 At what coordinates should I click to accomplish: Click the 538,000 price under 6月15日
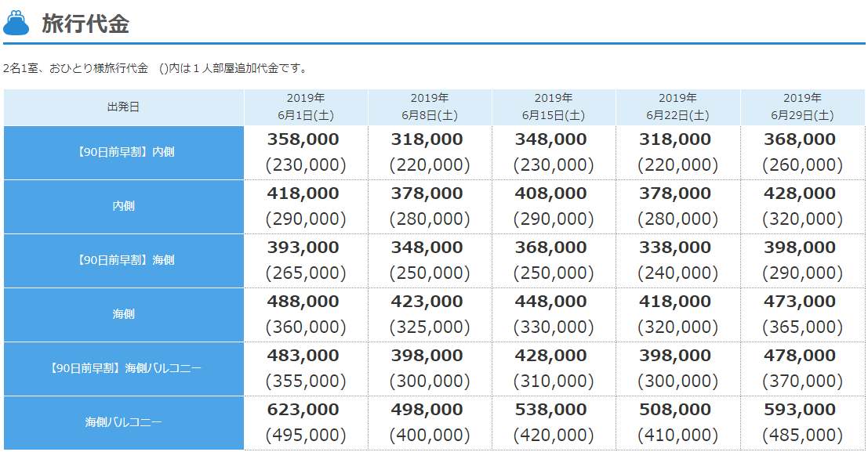550,410
